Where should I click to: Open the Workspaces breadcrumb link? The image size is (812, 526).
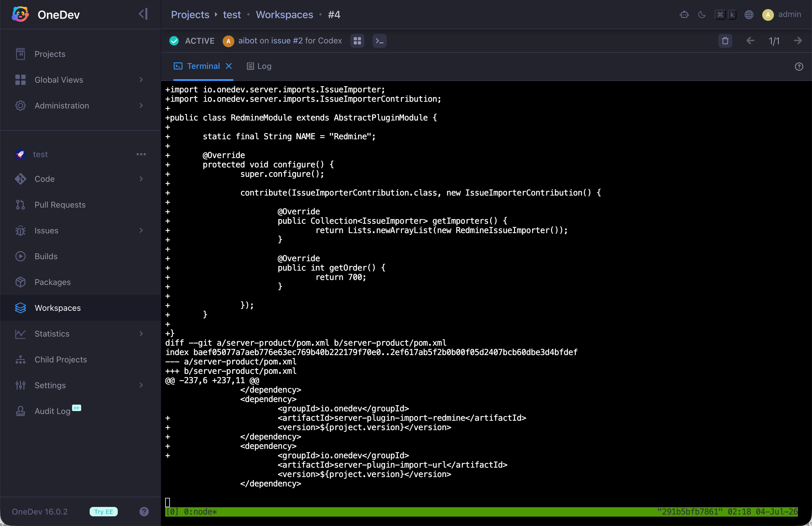[284, 15]
